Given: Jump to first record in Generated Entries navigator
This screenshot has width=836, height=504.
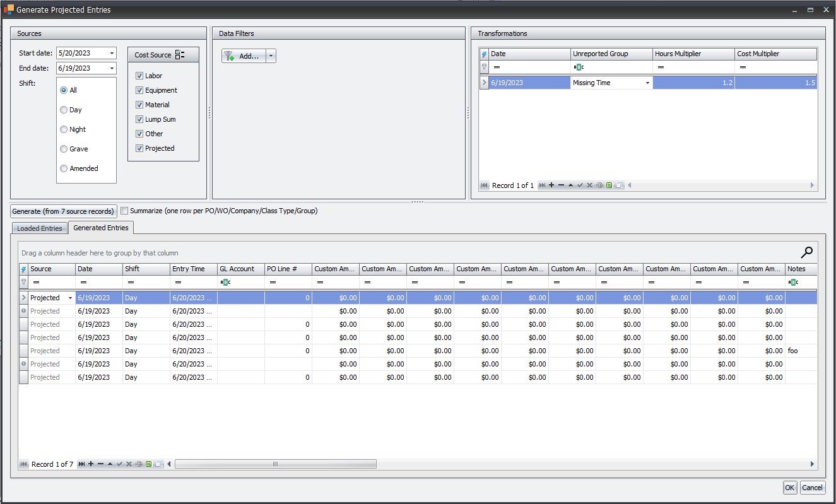Looking at the screenshot, I should (x=24, y=464).
